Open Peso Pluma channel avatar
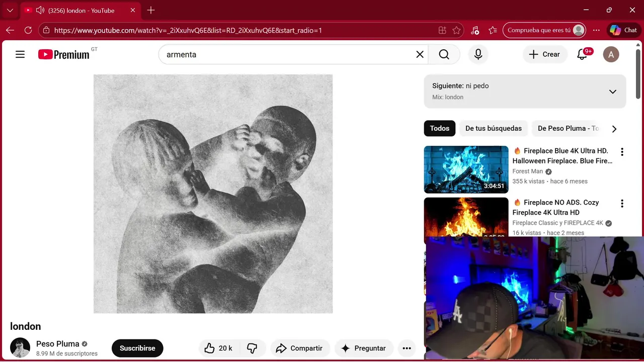 pos(20,348)
